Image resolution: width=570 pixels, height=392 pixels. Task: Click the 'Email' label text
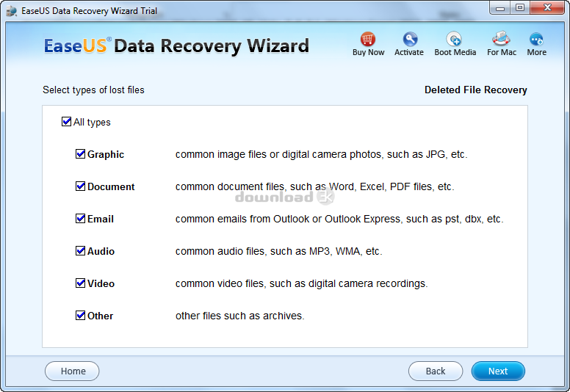click(x=101, y=219)
